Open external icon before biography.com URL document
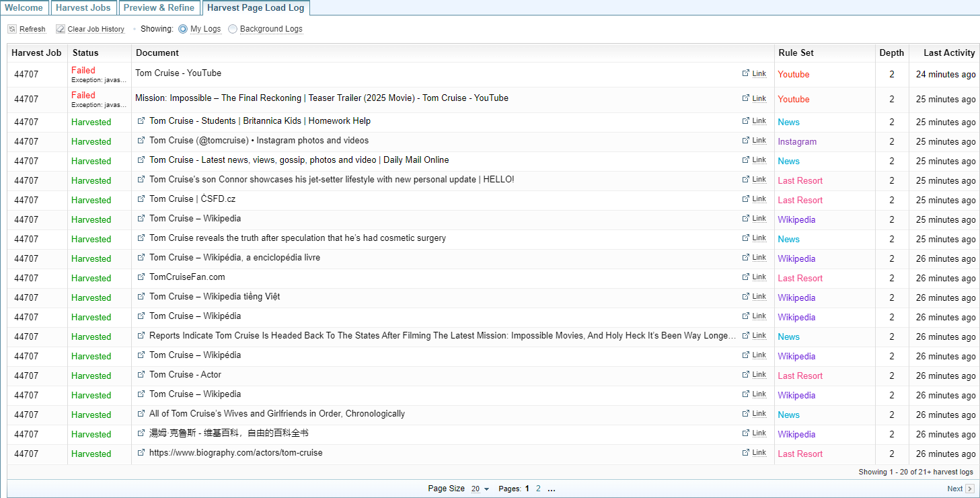980x498 pixels. coord(141,453)
